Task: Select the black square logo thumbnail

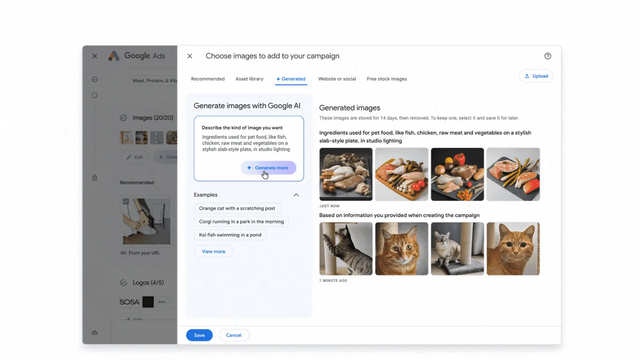Action: tap(148, 302)
